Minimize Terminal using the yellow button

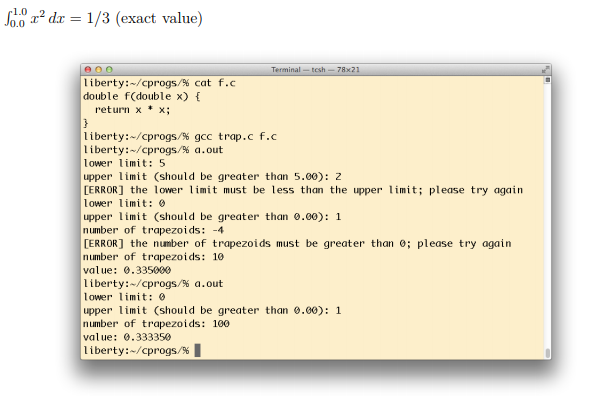point(98,69)
